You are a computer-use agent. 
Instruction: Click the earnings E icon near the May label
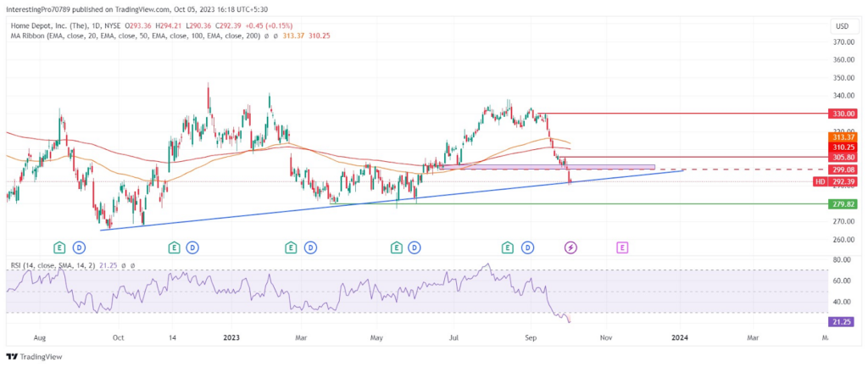coord(397,247)
